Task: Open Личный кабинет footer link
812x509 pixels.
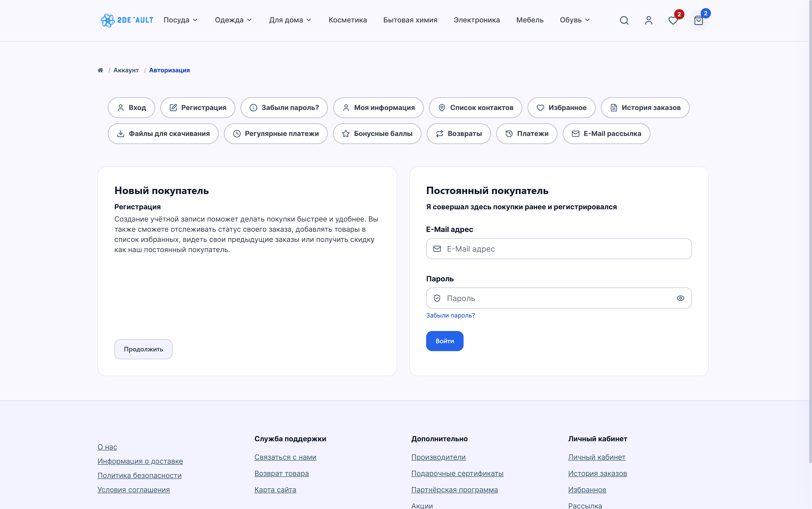Action: pos(597,457)
